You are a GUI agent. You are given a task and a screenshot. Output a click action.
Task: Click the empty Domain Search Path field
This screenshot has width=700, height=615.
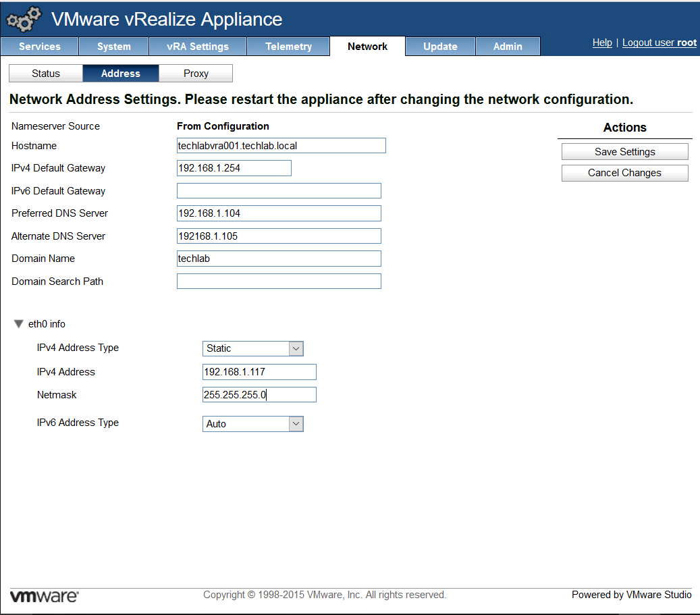click(279, 282)
